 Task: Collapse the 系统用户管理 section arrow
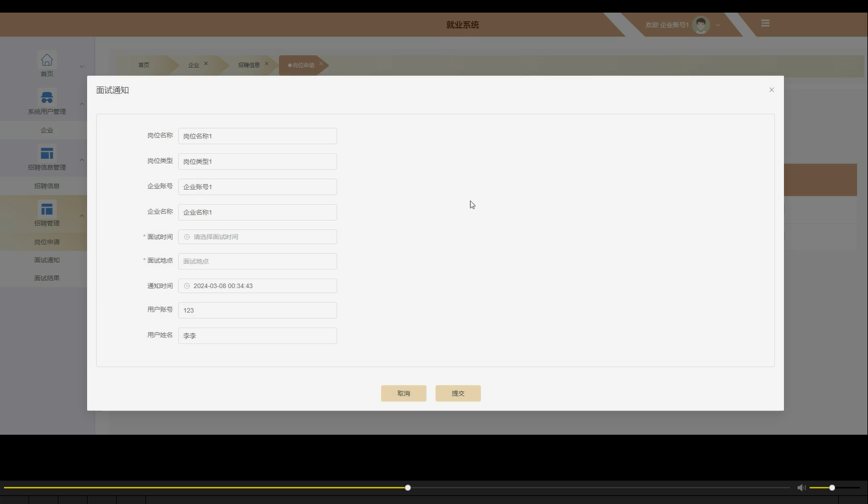tap(81, 104)
